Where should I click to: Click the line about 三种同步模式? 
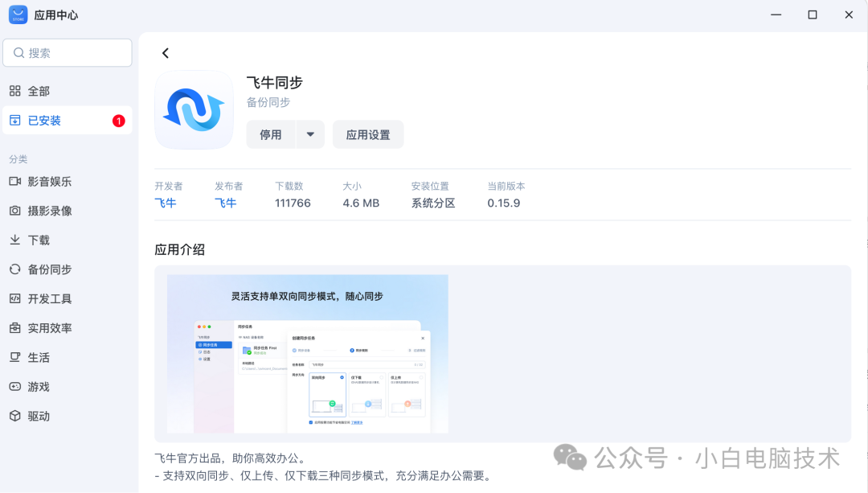(x=324, y=476)
